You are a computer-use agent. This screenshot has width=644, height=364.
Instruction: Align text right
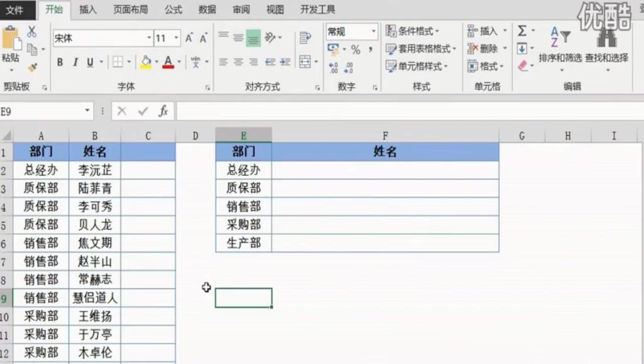[x=253, y=62]
